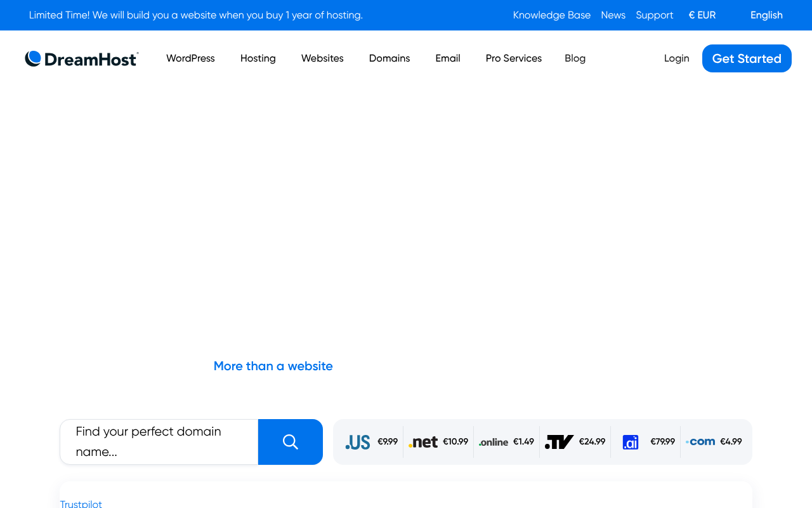The width and height of the screenshot is (812, 508).
Task: Open the Hosting menu
Action: point(258,58)
